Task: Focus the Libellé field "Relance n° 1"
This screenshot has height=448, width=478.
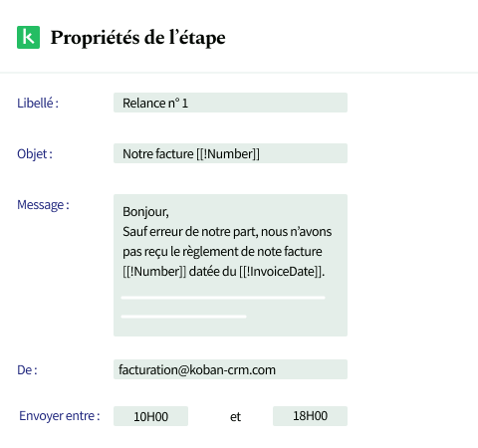Action: 230,103
